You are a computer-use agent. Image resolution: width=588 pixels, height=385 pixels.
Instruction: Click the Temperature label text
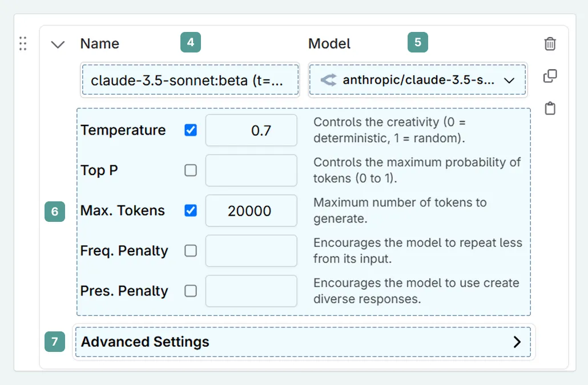coord(123,130)
